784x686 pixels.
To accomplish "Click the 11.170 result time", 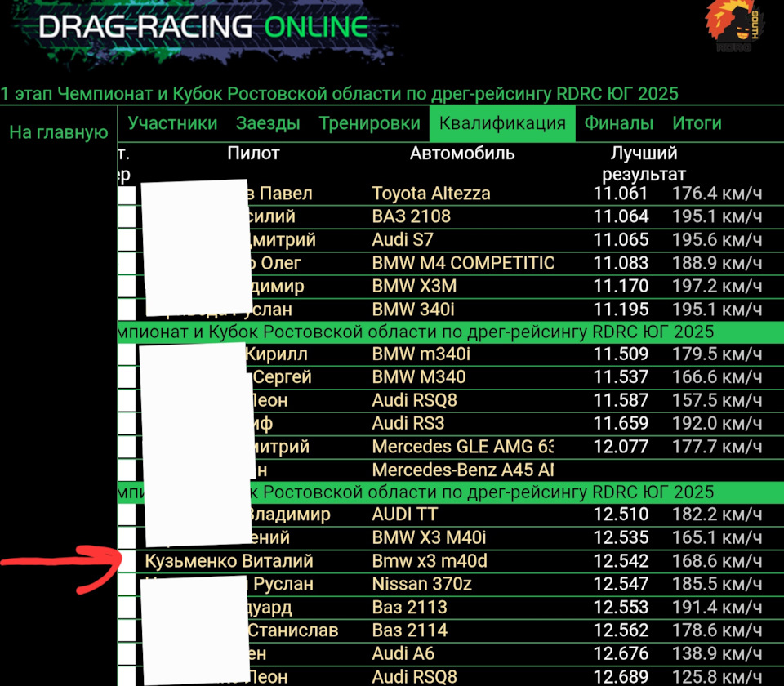I will click(621, 286).
